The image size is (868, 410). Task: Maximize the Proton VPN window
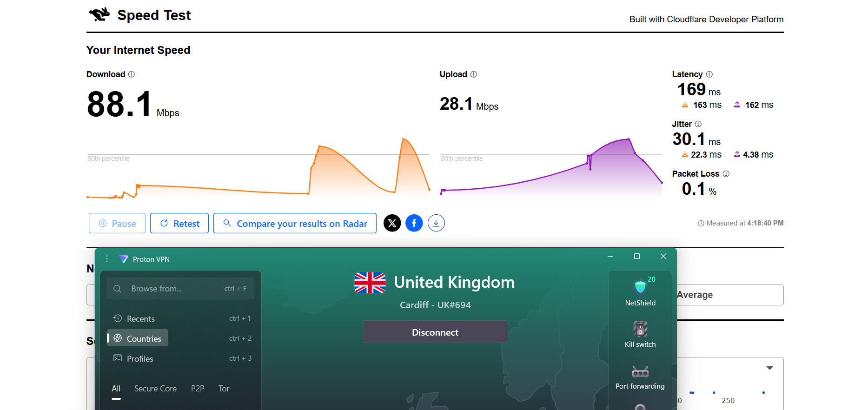(x=637, y=256)
